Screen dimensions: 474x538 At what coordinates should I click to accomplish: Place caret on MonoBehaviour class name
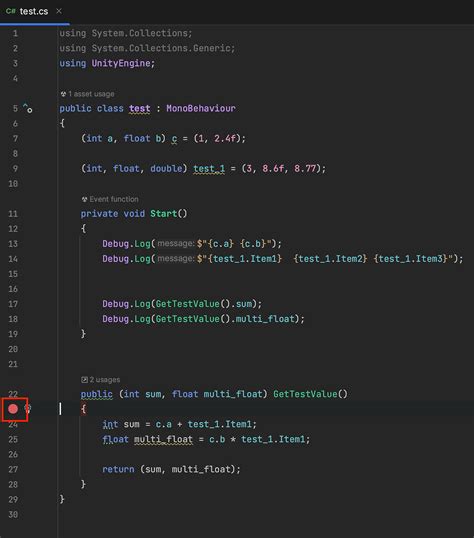click(x=201, y=108)
